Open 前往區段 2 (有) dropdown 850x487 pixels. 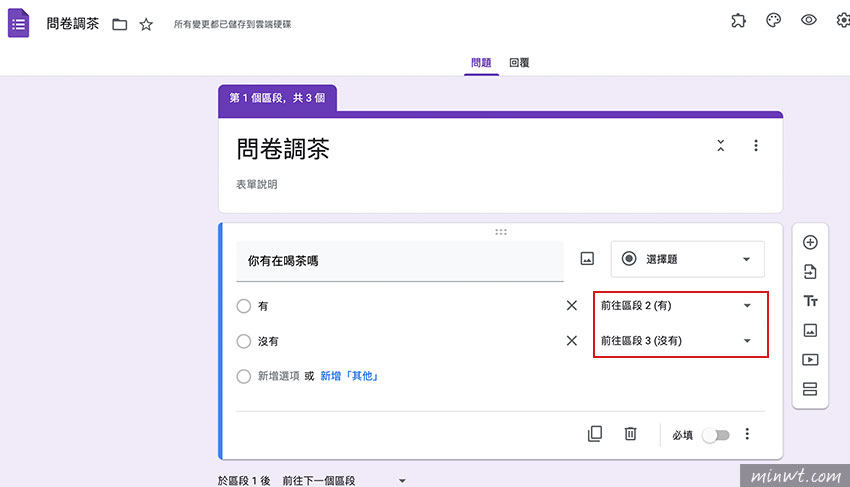tap(677, 306)
